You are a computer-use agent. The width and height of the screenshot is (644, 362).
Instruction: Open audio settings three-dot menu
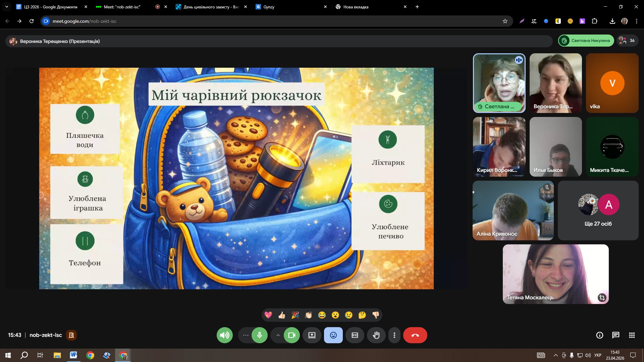point(246,335)
